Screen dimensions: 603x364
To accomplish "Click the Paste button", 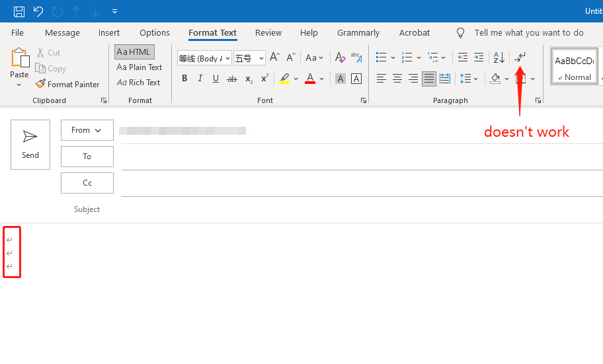I will tap(19, 63).
